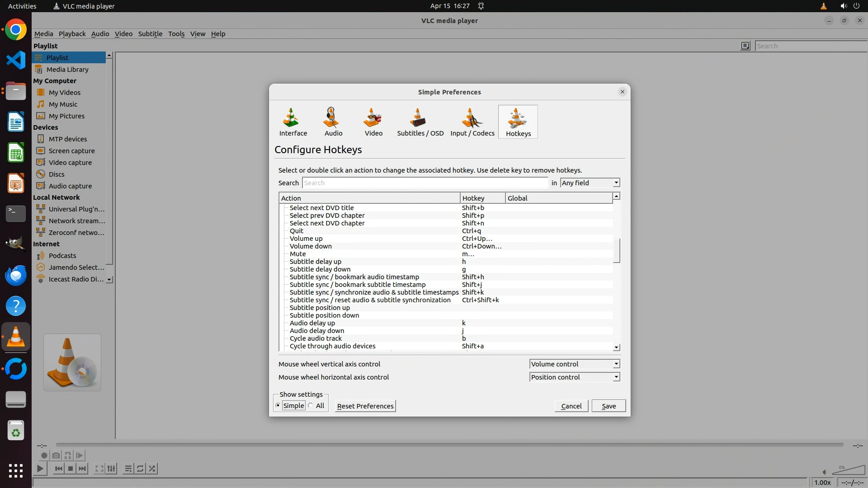Click the hotkey Search input field

[x=425, y=183]
